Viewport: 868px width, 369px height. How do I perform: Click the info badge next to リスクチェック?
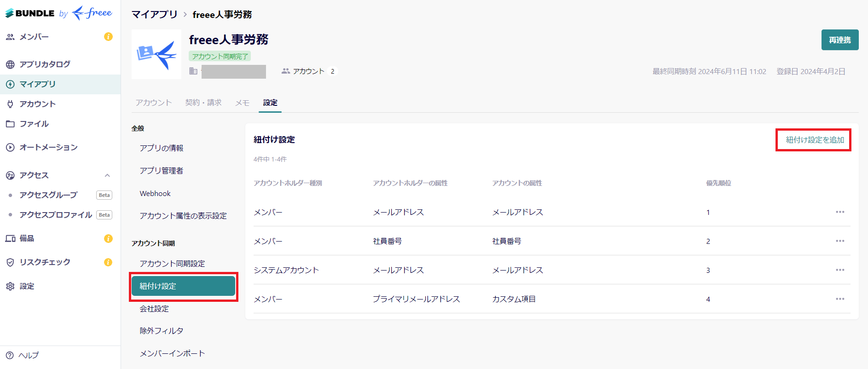[x=109, y=262]
